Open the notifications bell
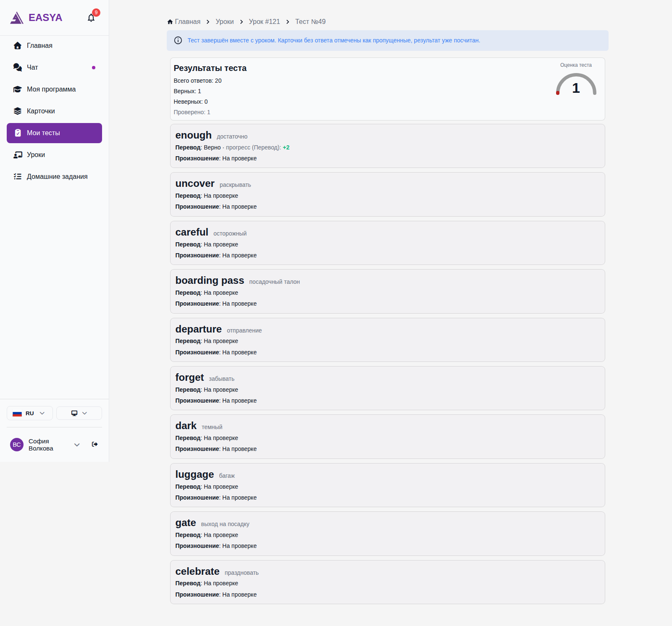The height and width of the screenshot is (626, 672). pyautogui.click(x=91, y=18)
